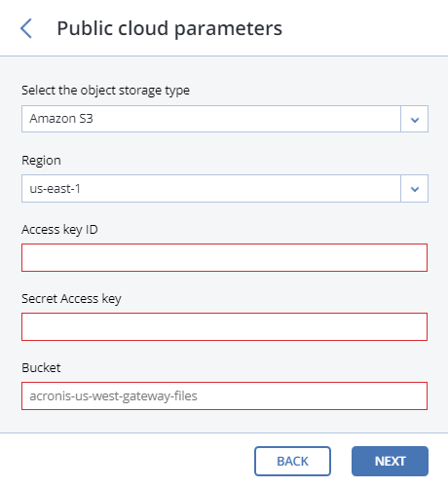Open the us-east-1 region combo box

coord(225,188)
